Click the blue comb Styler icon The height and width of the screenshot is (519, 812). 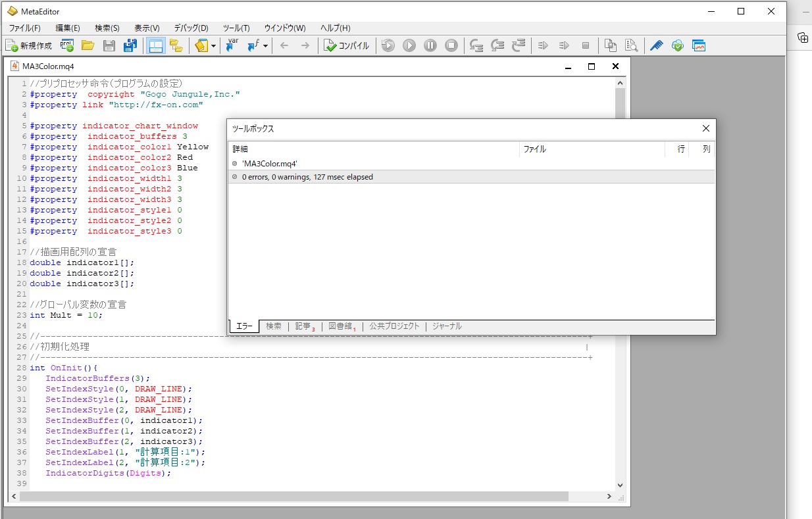[x=656, y=45]
